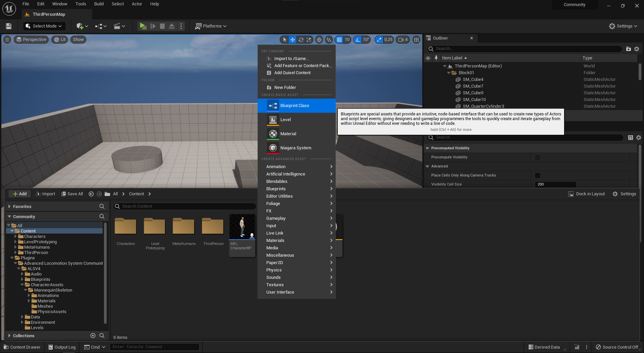Click Save All button
The image size is (644, 353).
(72, 194)
